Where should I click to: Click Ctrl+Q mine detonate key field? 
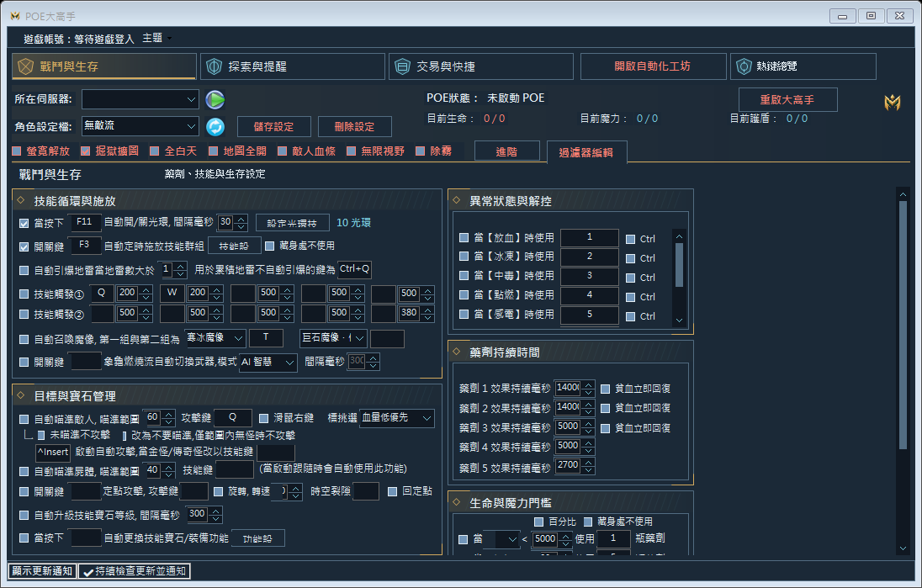354,269
